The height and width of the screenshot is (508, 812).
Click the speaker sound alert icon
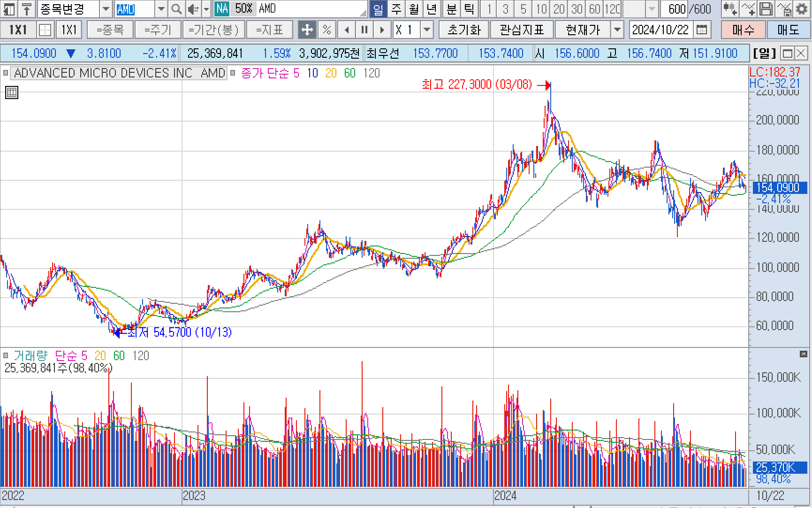193,9
